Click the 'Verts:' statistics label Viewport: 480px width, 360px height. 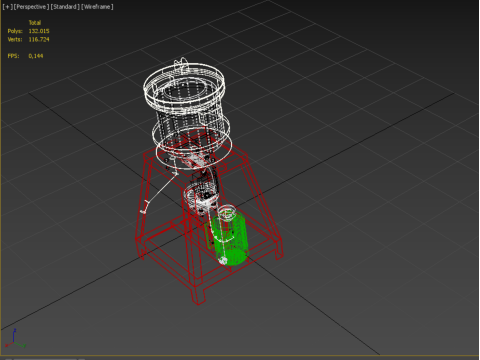click(x=15, y=39)
